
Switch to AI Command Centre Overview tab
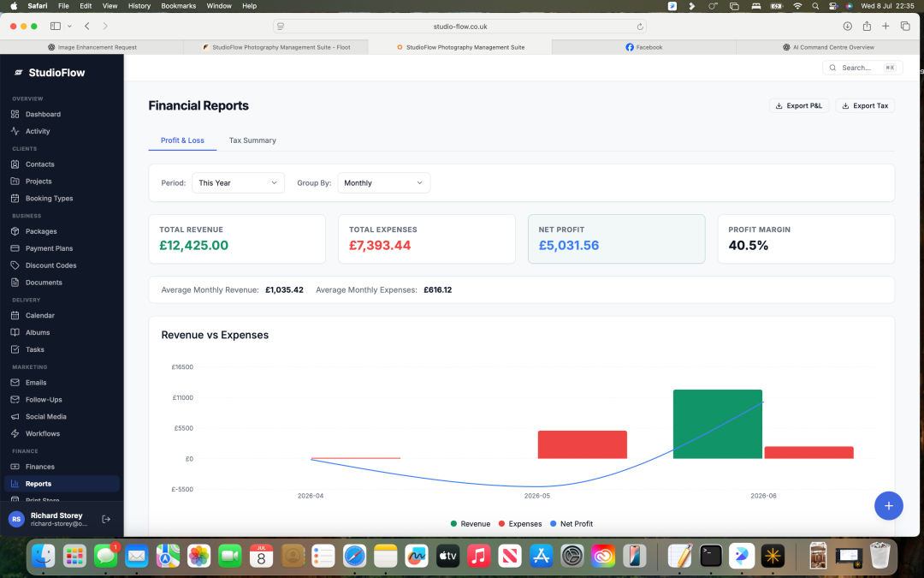click(x=828, y=47)
